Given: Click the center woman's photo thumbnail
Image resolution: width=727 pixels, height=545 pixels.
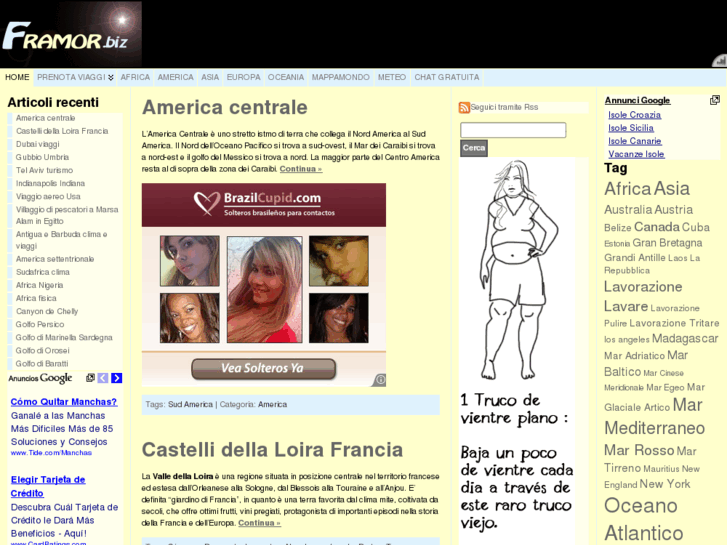Looking at the screenshot, I should [x=264, y=275].
